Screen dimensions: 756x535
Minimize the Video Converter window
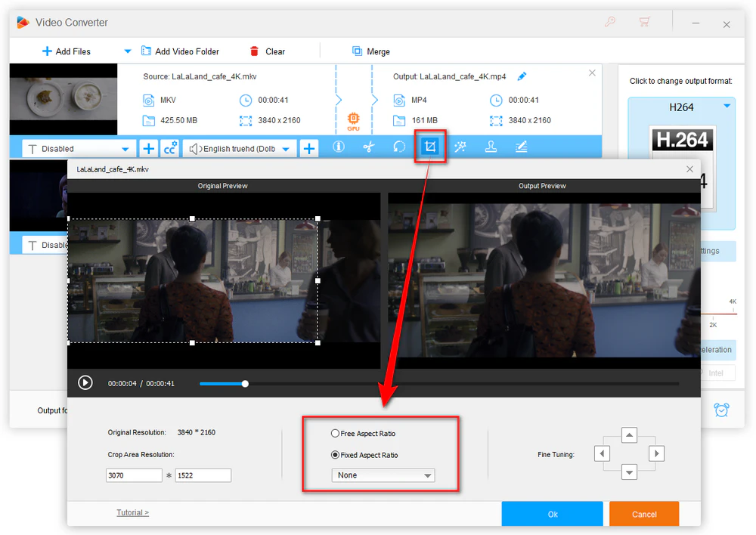click(696, 23)
